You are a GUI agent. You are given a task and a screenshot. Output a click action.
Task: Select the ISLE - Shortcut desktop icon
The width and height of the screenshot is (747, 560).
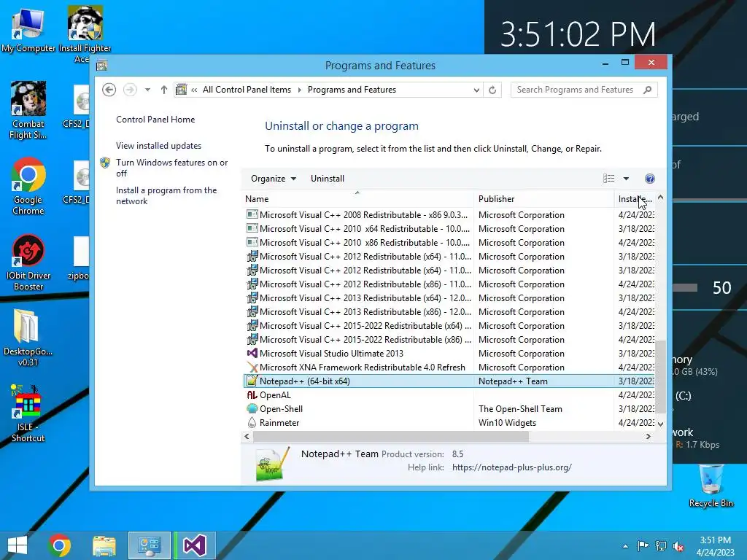tap(28, 413)
